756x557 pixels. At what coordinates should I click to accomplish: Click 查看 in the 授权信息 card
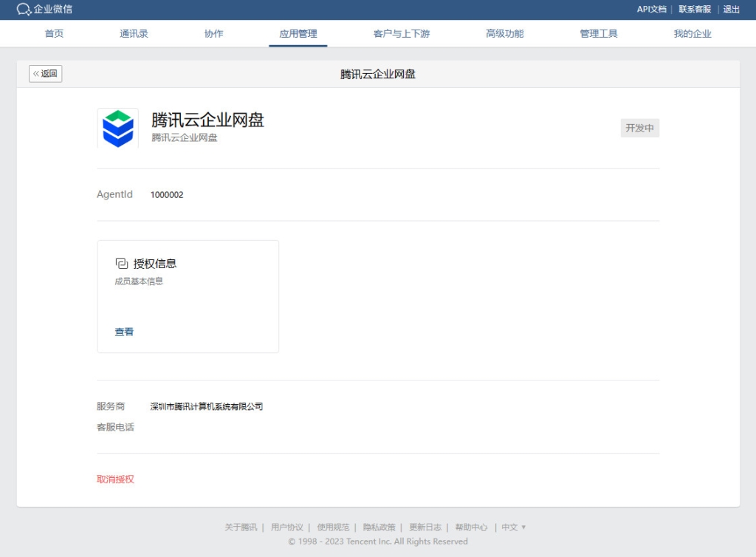click(124, 332)
